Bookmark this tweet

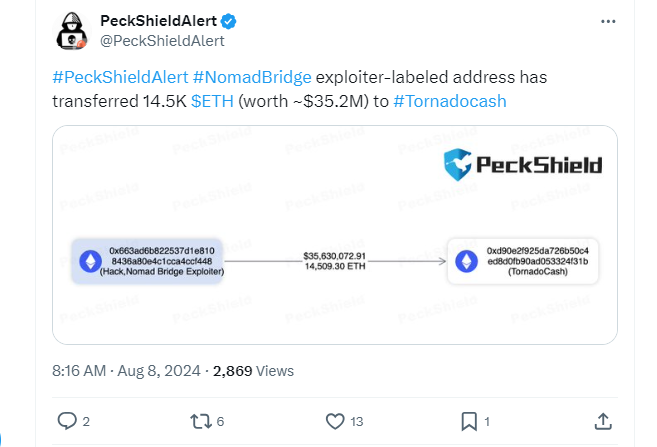pos(469,421)
